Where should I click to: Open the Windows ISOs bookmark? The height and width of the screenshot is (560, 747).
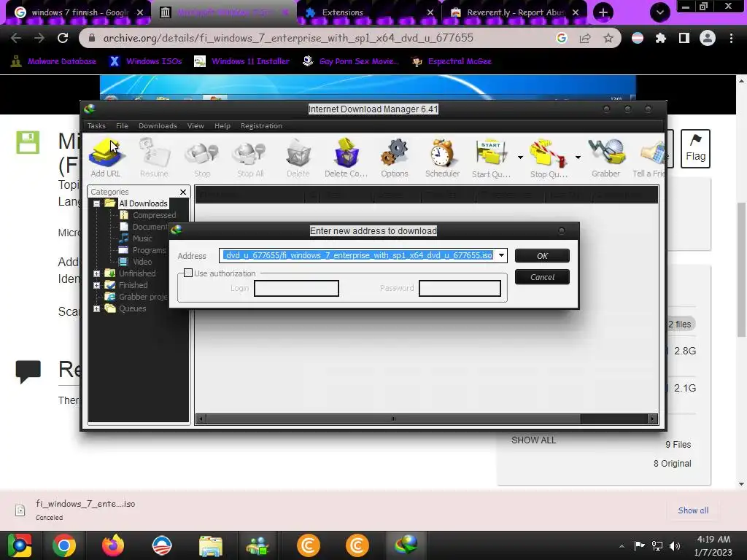point(146,61)
